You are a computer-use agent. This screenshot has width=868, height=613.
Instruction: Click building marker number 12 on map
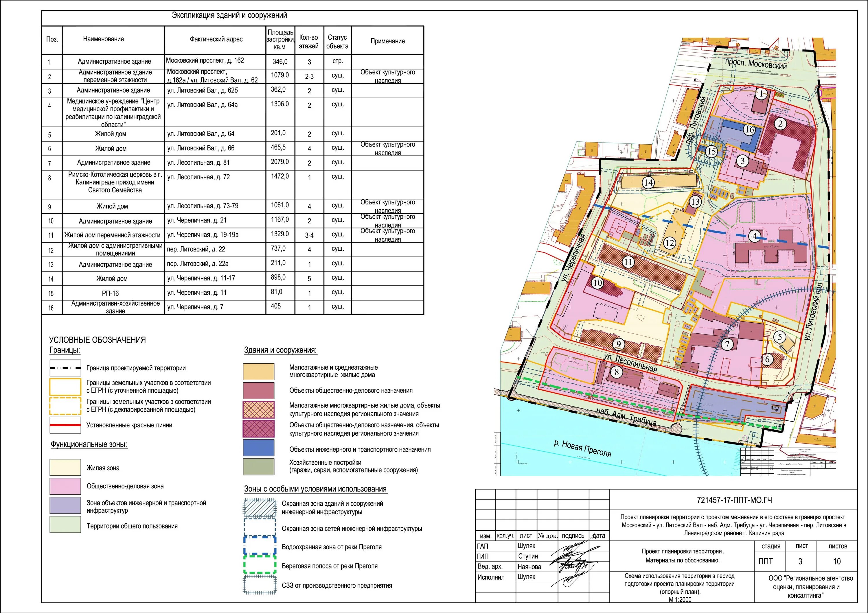[x=670, y=243]
